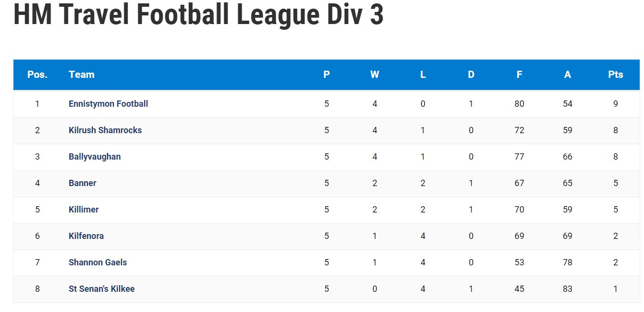This screenshot has width=644, height=312.
Task: Open the Kilrush Shamrocks team link
Action: [105, 130]
